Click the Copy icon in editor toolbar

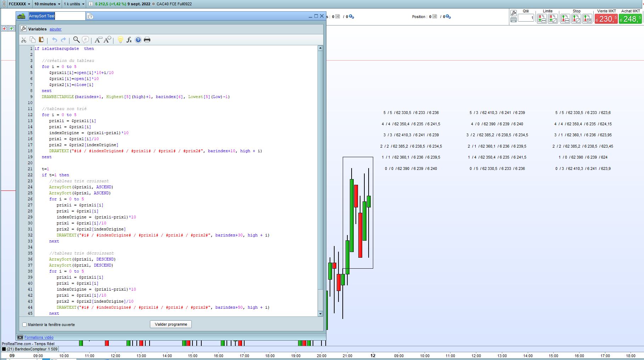click(x=33, y=40)
